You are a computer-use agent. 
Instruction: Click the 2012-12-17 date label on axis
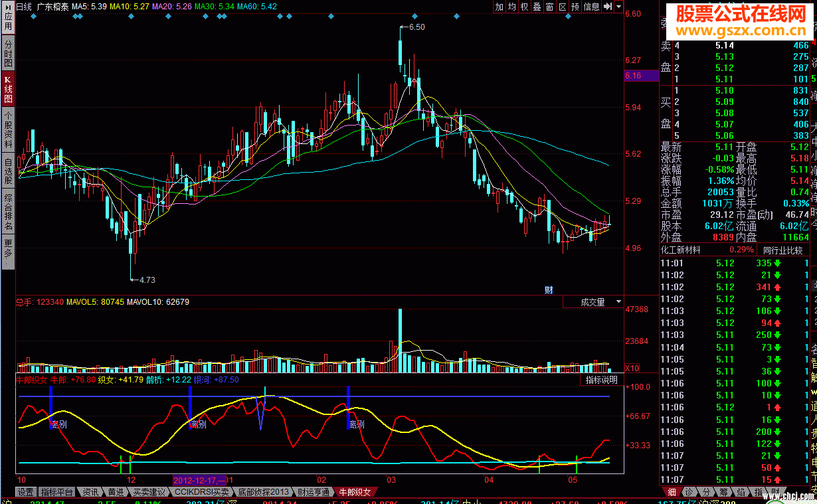click(200, 479)
